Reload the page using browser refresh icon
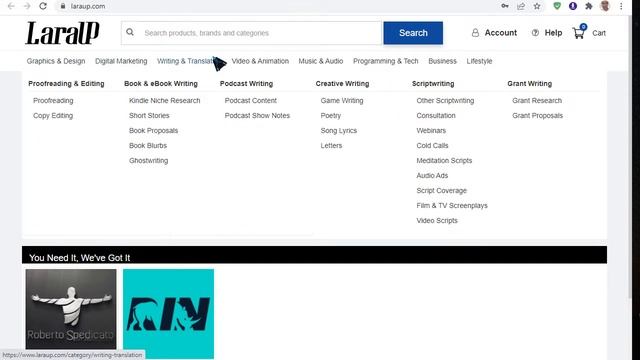 [x=43, y=6]
